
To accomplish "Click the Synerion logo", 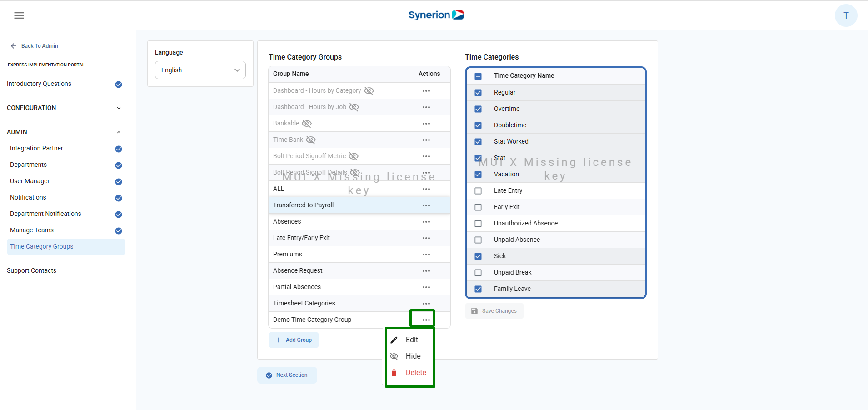I will tap(436, 15).
